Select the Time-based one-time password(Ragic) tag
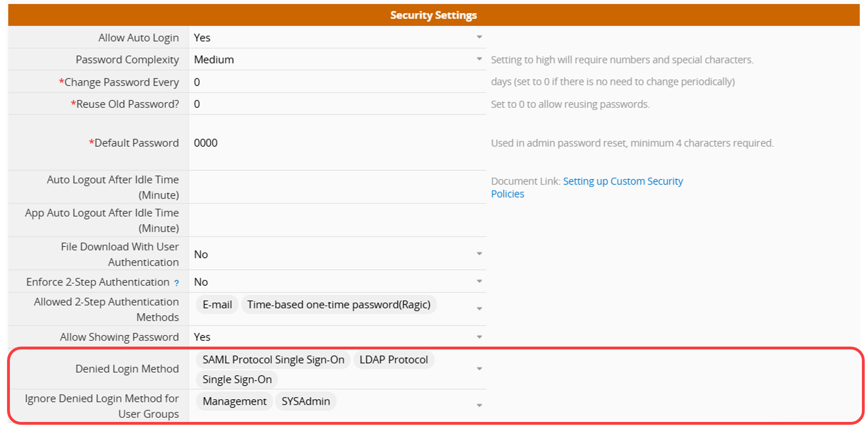 coord(338,305)
